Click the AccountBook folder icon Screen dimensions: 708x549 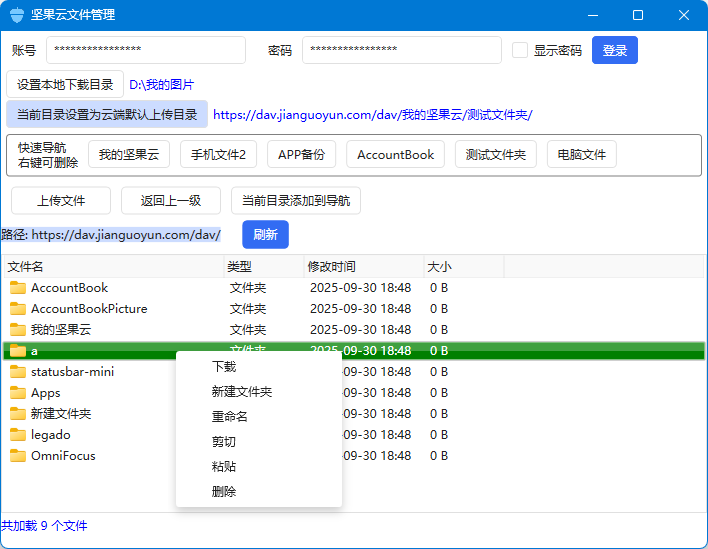17,288
